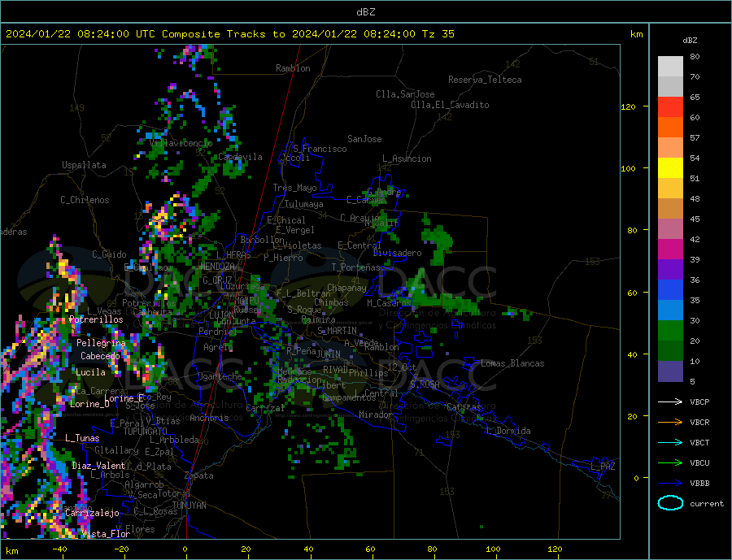Click the red 65 dBZ color swatch
The image size is (732, 560).
coord(670,106)
